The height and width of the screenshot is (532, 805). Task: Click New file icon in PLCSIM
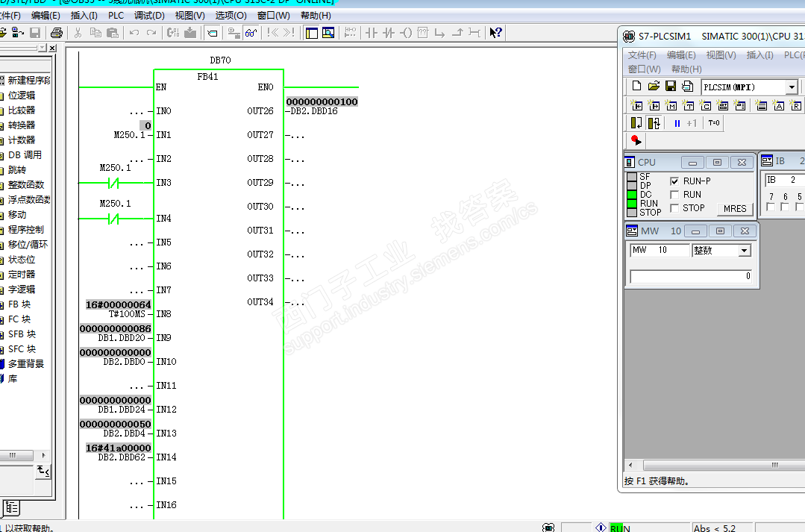pyautogui.click(x=636, y=86)
